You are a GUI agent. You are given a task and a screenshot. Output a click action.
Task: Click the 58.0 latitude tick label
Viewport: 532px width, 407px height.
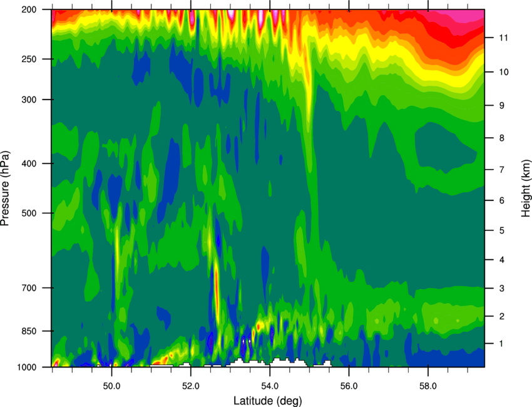[428, 386]
